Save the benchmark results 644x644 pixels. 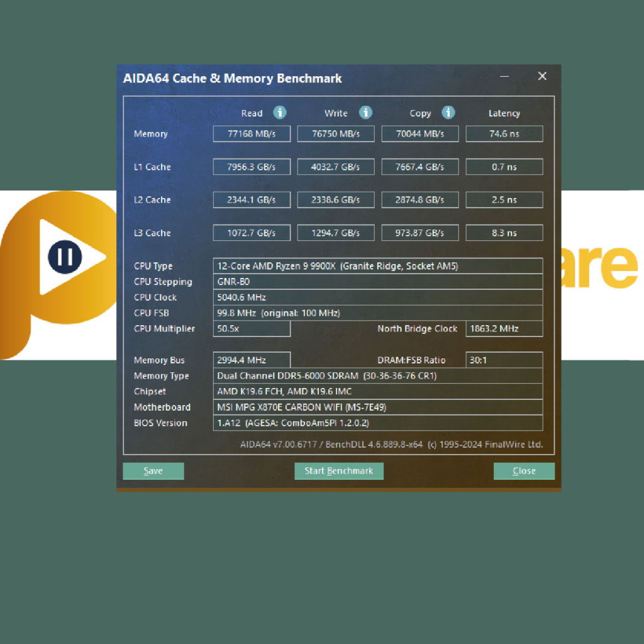[153, 471]
